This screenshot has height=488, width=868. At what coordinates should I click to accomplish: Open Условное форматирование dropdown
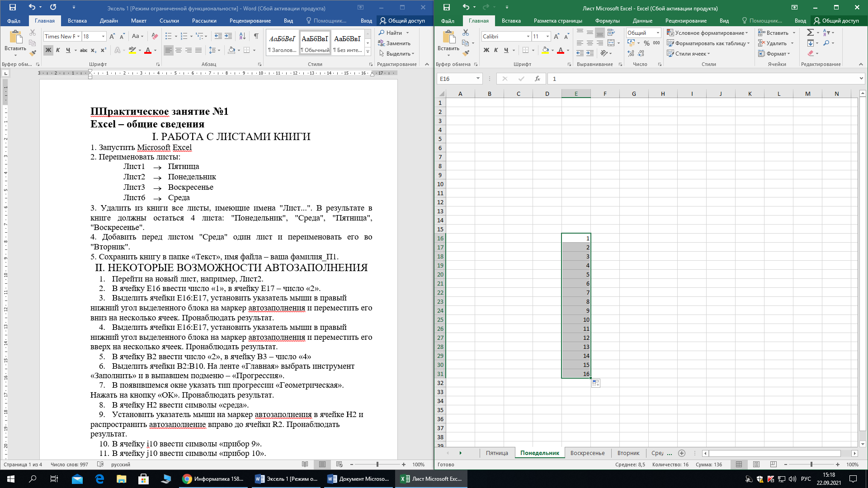(708, 33)
